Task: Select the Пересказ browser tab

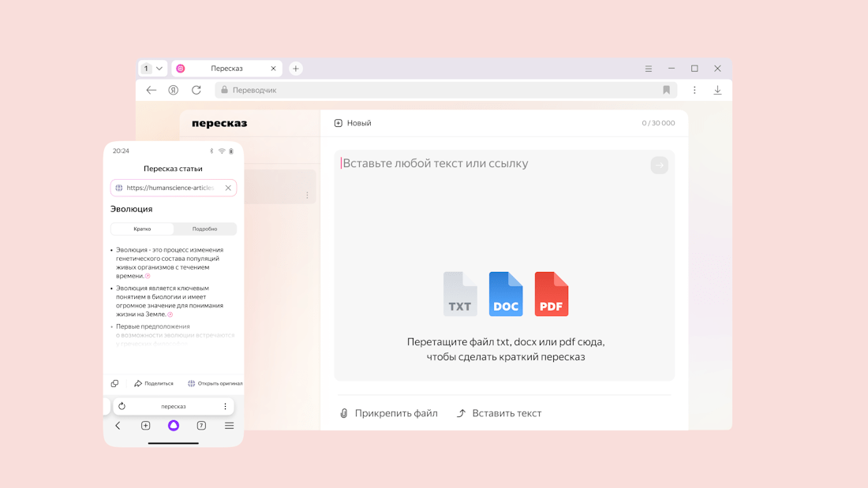Action: 226,69
